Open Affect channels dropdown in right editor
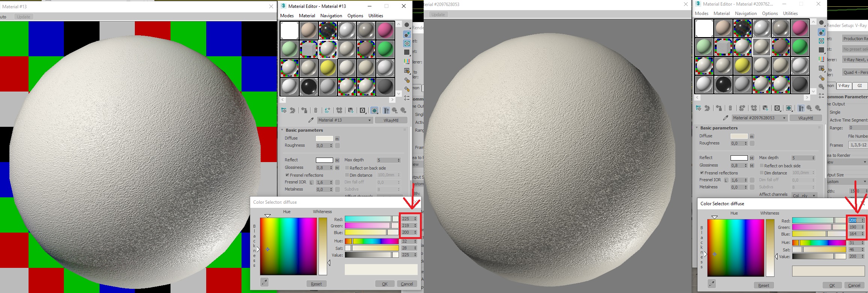Screen dimensions: 868x293 tap(804, 195)
